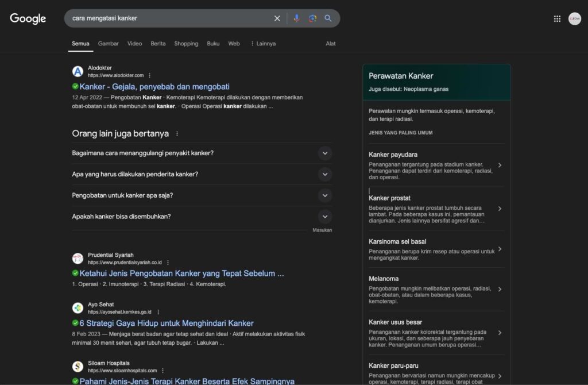The width and height of the screenshot is (588, 385).
Task: Click the Prudential Syariah favicon
Action: coord(78,258)
